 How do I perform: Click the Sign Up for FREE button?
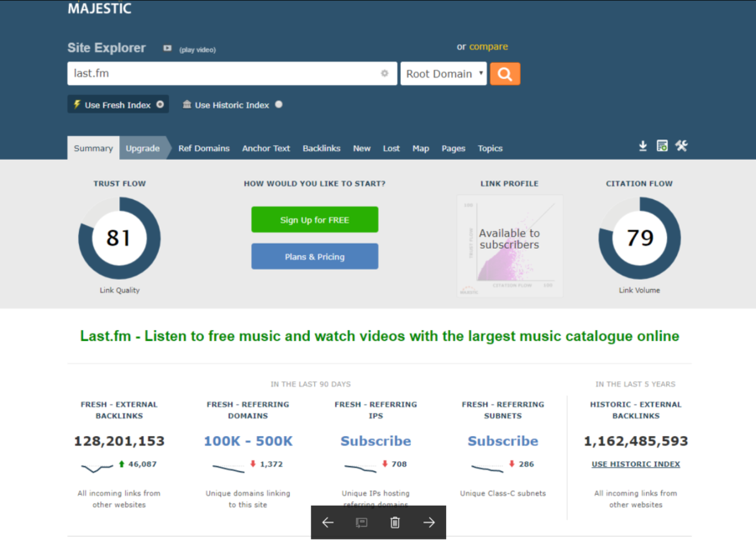coord(315,220)
